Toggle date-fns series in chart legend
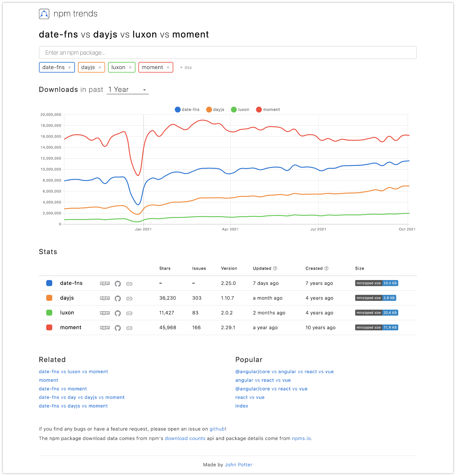The height and width of the screenshot is (476, 456). click(x=187, y=110)
